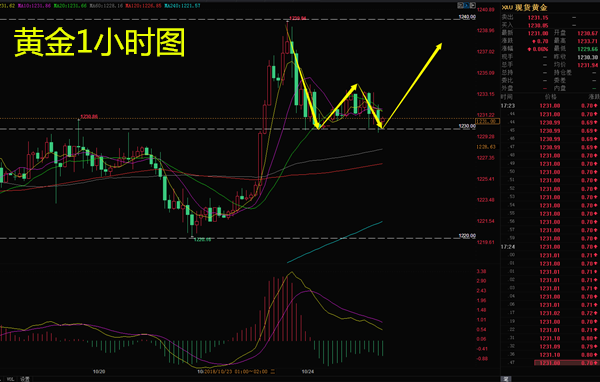Viewport: 600px width, 382px height.
Task: Click the 价格 column header in tick list
Action: point(550,97)
